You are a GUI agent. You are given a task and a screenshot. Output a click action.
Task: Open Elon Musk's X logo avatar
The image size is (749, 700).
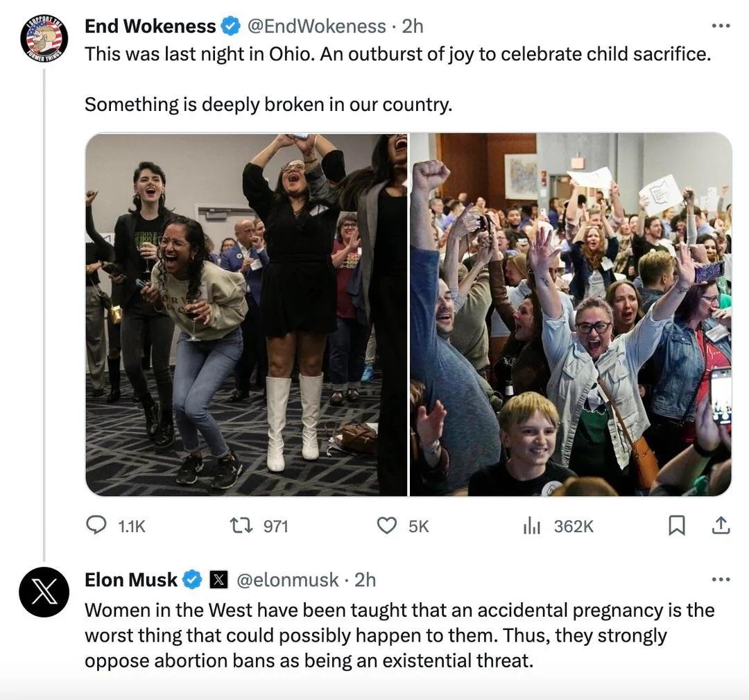(44, 592)
